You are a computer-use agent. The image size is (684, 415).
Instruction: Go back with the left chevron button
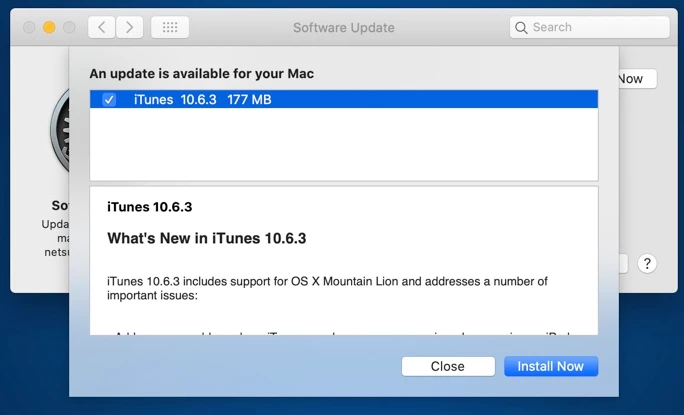pyautogui.click(x=102, y=27)
